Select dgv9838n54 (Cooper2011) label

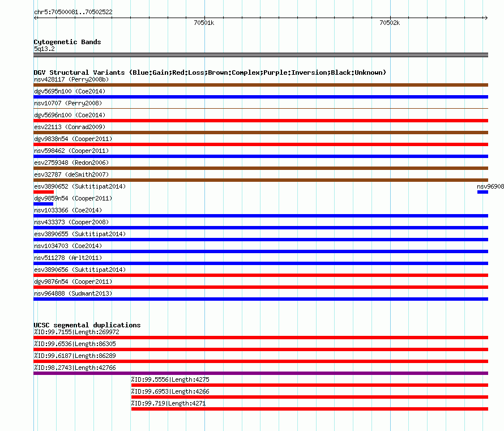coord(73,139)
